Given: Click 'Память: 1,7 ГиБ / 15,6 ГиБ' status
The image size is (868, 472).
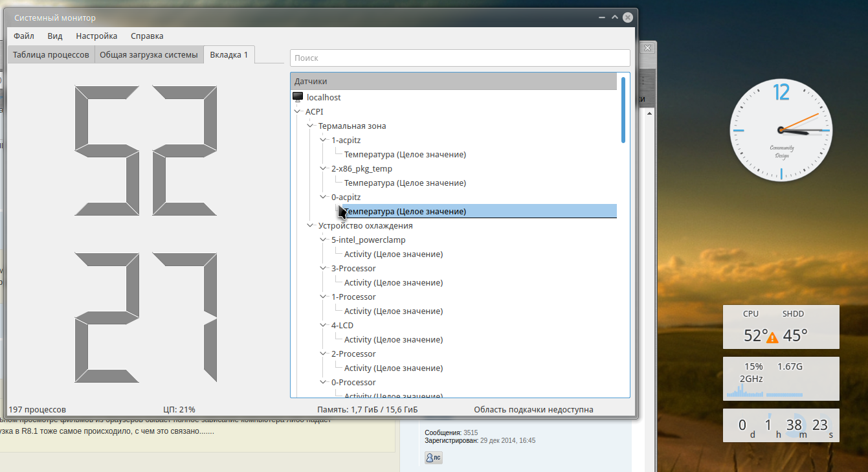Looking at the screenshot, I should tap(367, 409).
